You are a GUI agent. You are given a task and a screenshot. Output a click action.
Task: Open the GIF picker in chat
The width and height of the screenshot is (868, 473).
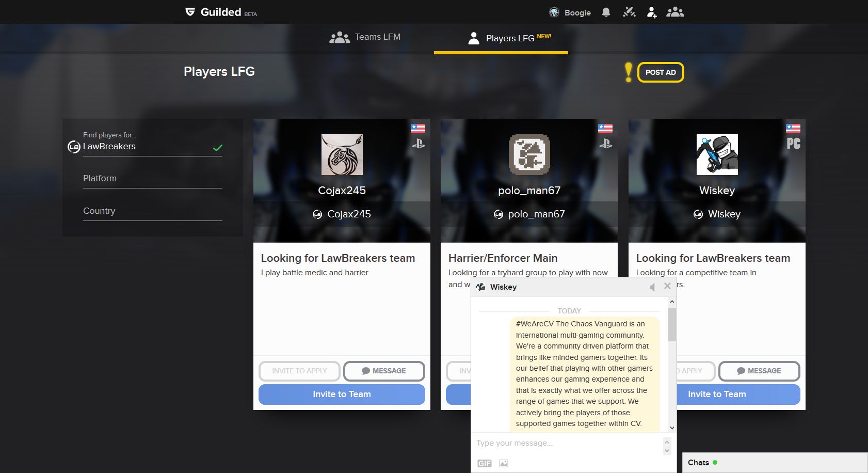click(485, 463)
